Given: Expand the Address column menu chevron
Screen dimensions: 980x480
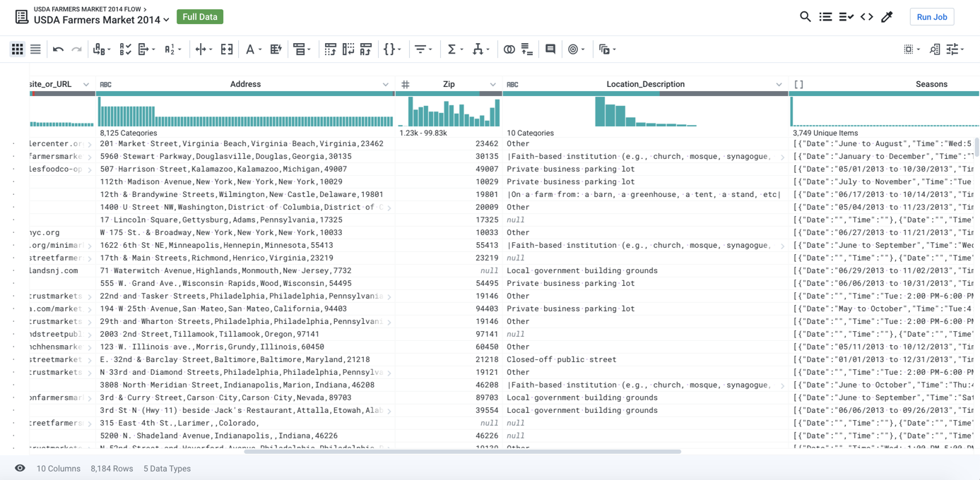Looking at the screenshot, I should pyautogui.click(x=386, y=84).
